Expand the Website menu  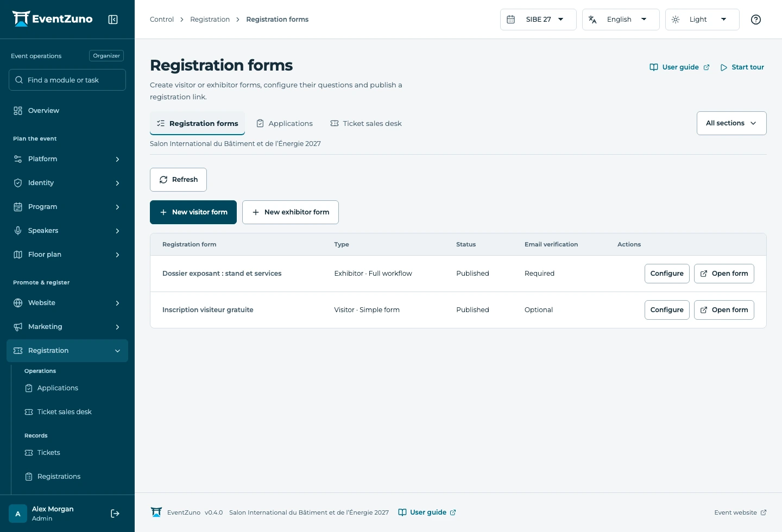tap(67, 303)
